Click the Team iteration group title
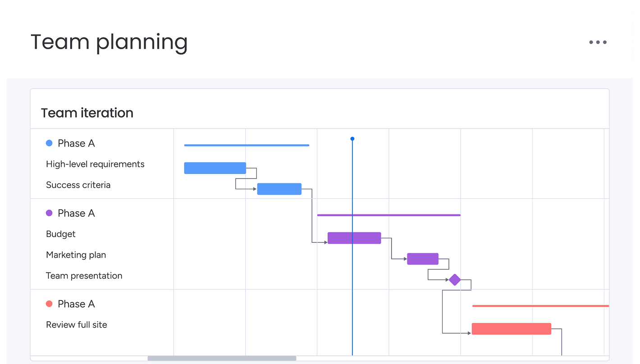Image resolution: width=640 pixels, height=364 pixels. pos(87,113)
